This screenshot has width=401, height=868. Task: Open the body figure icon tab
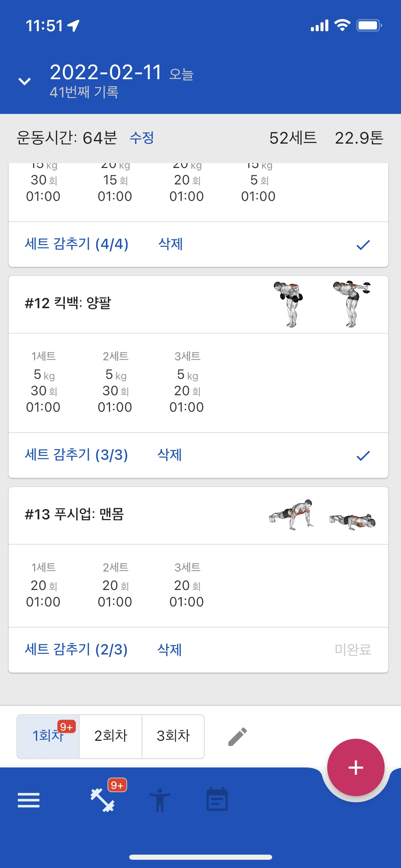pyautogui.click(x=160, y=800)
